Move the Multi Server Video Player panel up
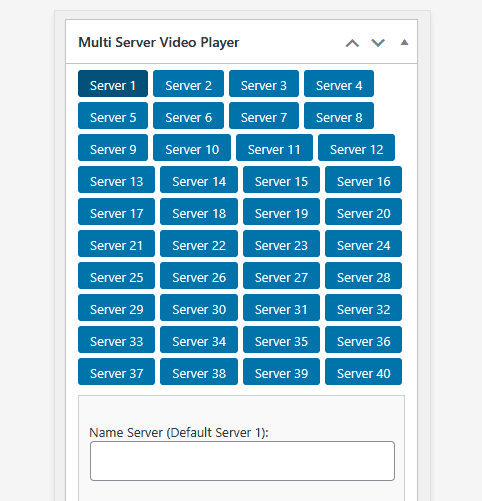This screenshot has height=501, width=482. click(352, 43)
